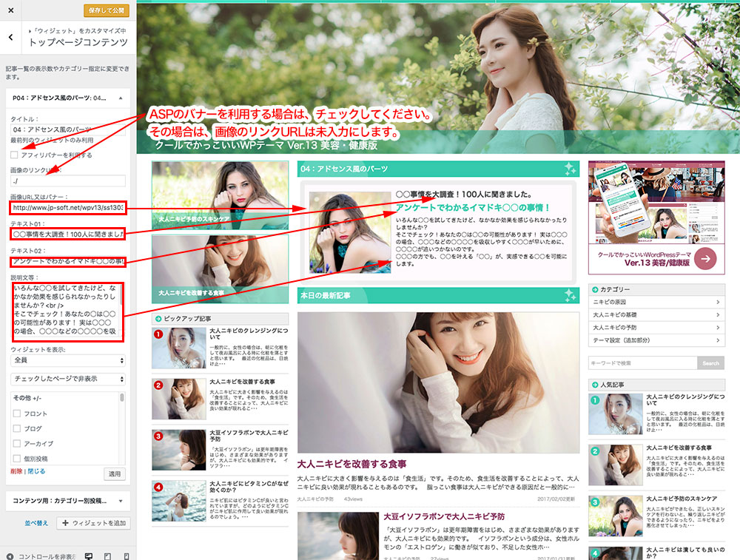The width and height of the screenshot is (740, 560).
Task: Open the 大人ニキビの基礎 category
Action: tap(656, 314)
